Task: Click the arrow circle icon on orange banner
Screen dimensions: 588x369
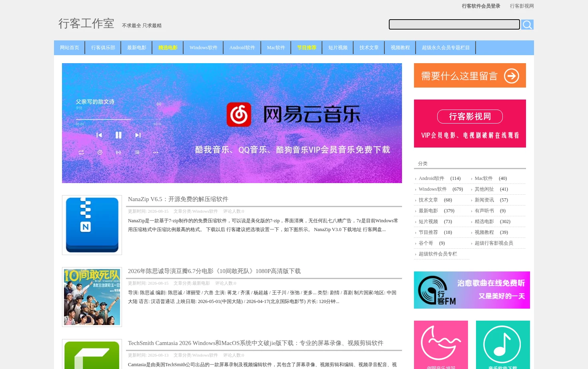Action: 512,76
